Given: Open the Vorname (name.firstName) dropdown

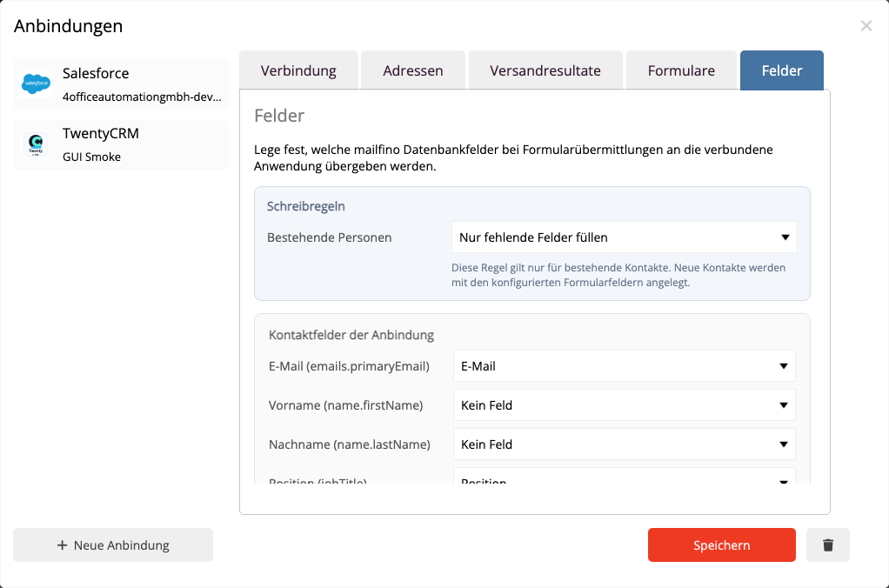Looking at the screenshot, I should 625,404.
